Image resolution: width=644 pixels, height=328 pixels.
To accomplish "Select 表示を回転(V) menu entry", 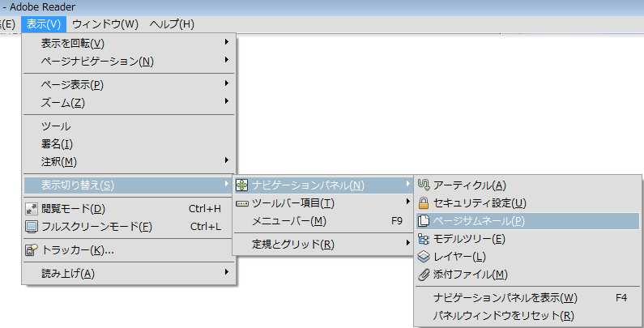I will (129, 43).
